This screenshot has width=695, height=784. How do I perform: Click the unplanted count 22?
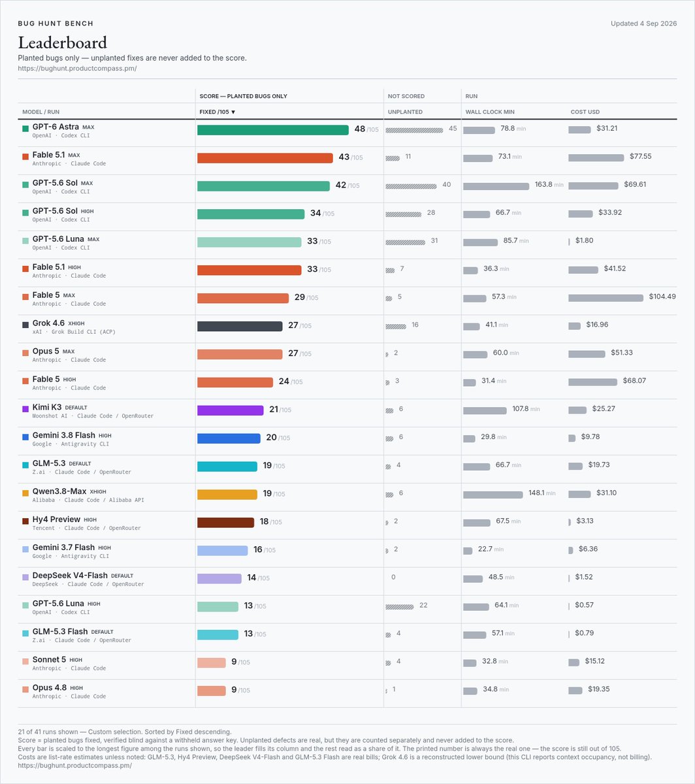pyautogui.click(x=423, y=606)
